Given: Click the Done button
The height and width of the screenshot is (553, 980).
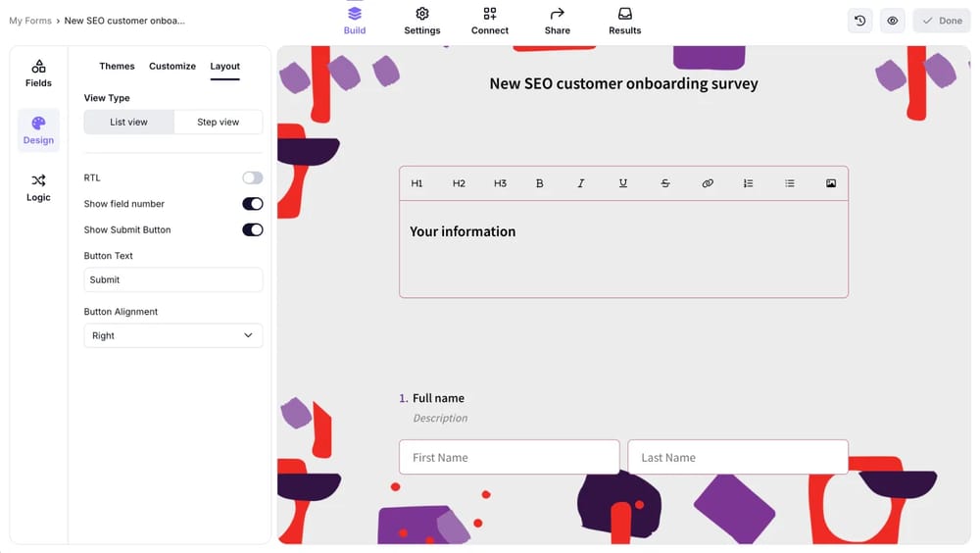Looking at the screenshot, I should click(x=941, y=21).
